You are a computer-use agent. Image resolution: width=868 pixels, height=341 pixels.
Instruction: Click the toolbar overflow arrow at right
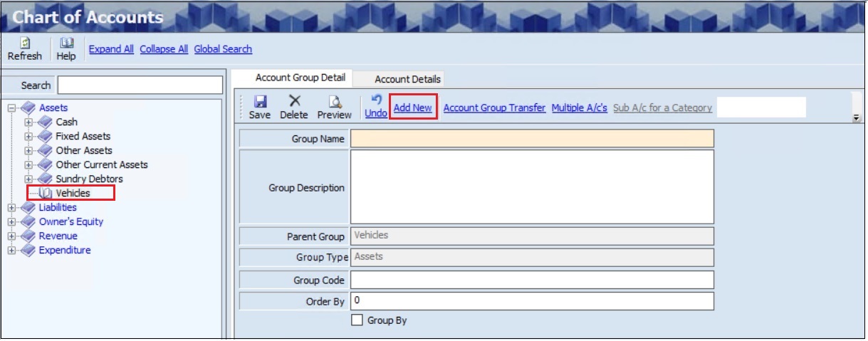856,119
